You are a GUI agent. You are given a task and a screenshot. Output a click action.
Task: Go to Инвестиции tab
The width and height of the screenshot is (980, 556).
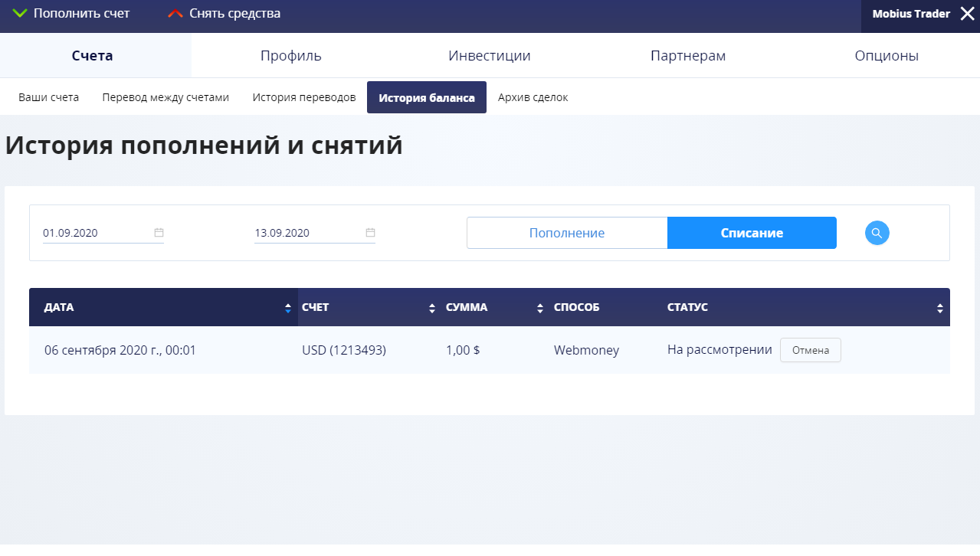pos(489,56)
